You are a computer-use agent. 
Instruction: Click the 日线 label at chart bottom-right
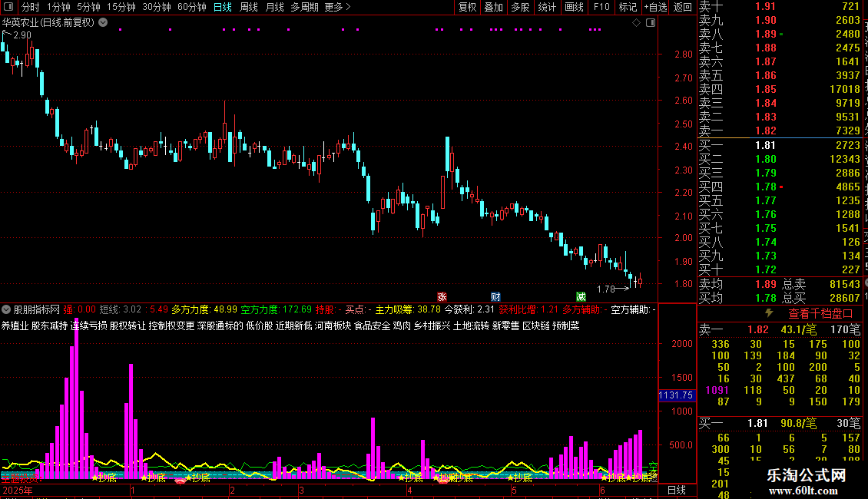pyautogui.click(x=677, y=490)
